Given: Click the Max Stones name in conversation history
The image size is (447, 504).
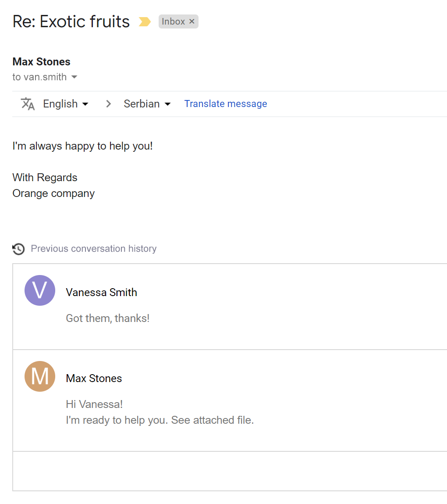Looking at the screenshot, I should tap(94, 378).
